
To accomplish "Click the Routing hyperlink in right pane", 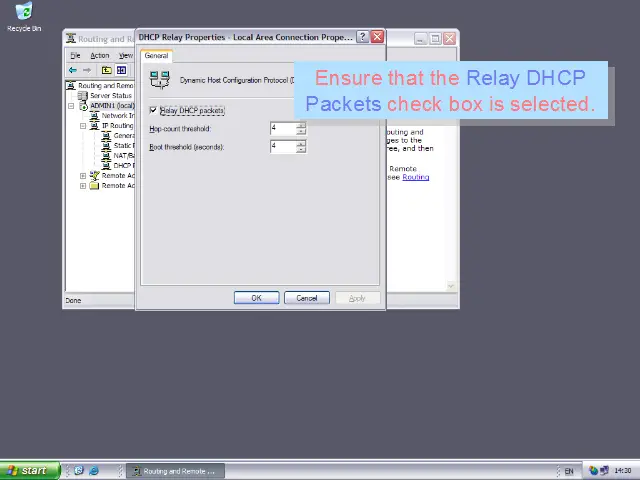I will click(415, 177).
